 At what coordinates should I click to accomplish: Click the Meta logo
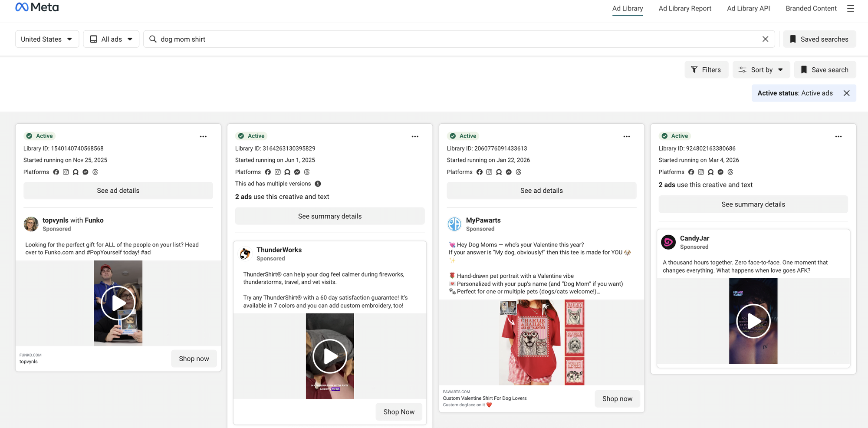[37, 7]
